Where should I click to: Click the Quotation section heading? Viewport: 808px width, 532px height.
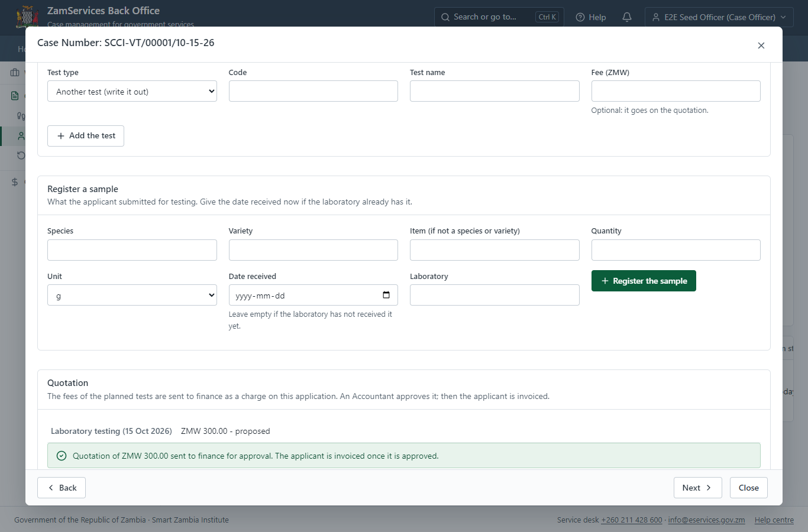click(x=67, y=383)
